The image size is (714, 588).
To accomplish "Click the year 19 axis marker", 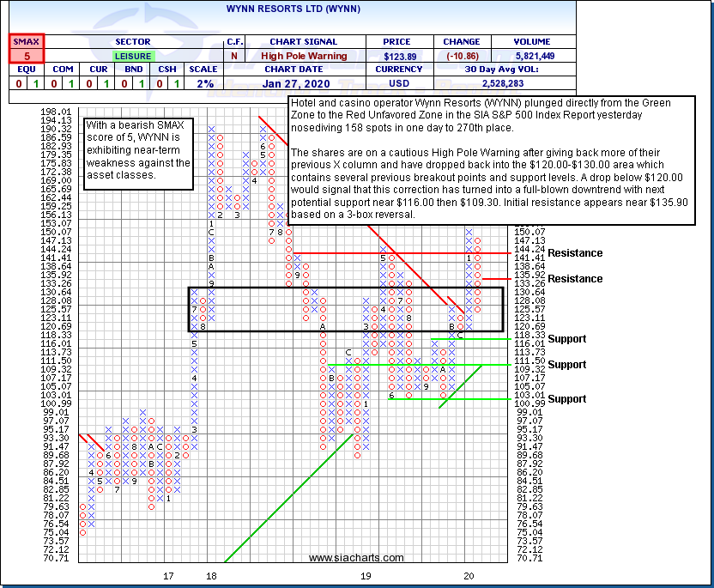I will click(x=366, y=576).
